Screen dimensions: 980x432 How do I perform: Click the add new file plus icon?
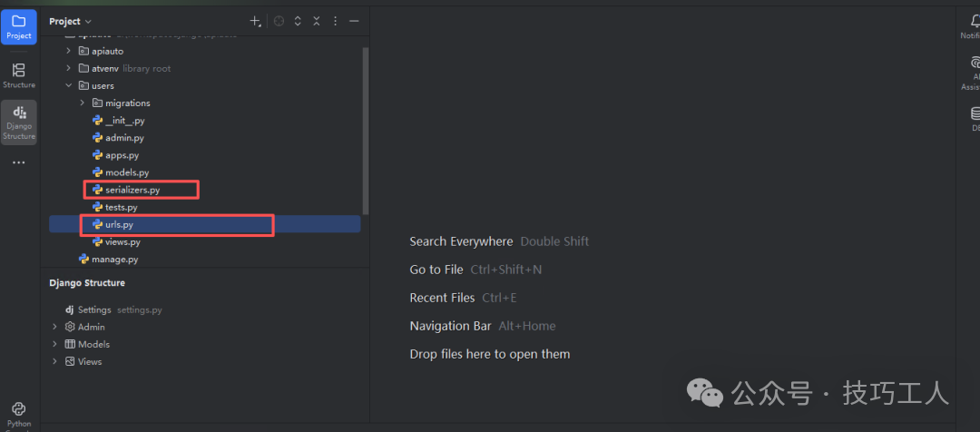(255, 21)
